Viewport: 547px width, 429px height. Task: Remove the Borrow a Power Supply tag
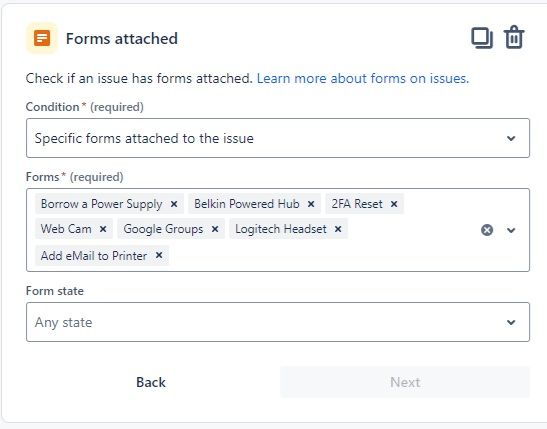pyautogui.click(x=174, y=204)
